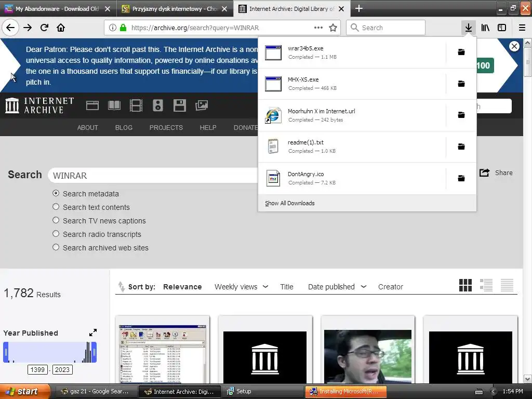Open a new browser tab
532x399 pixels.
pyautogui.click(x=358, y=8)
